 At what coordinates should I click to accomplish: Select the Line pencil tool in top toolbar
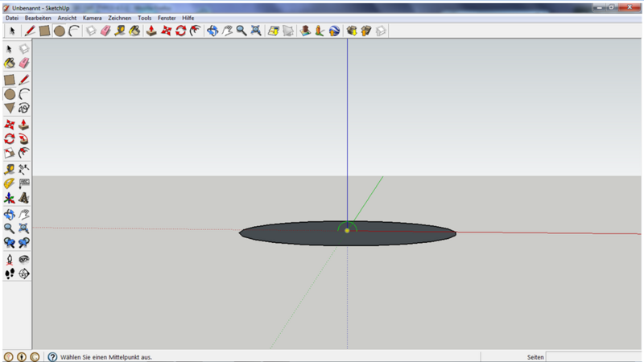coord(30,31)
